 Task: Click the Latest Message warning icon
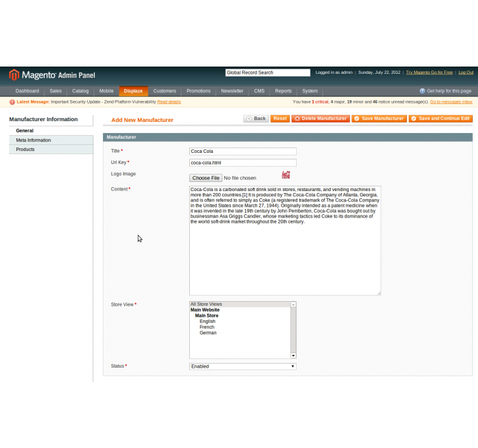[12, 102]
